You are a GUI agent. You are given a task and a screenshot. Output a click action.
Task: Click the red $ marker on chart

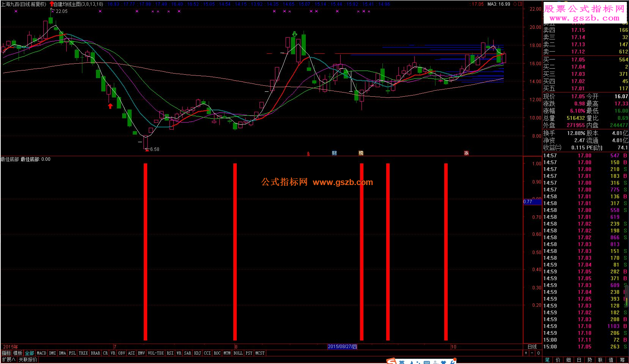click(308, 154)
